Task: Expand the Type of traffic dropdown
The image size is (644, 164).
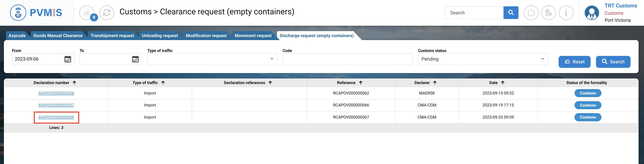Action: click(x=272, y=59)
